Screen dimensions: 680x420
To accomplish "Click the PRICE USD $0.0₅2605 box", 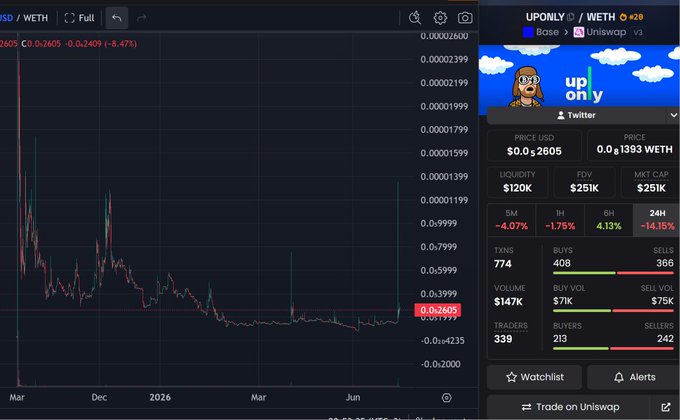I will point(534,145).
